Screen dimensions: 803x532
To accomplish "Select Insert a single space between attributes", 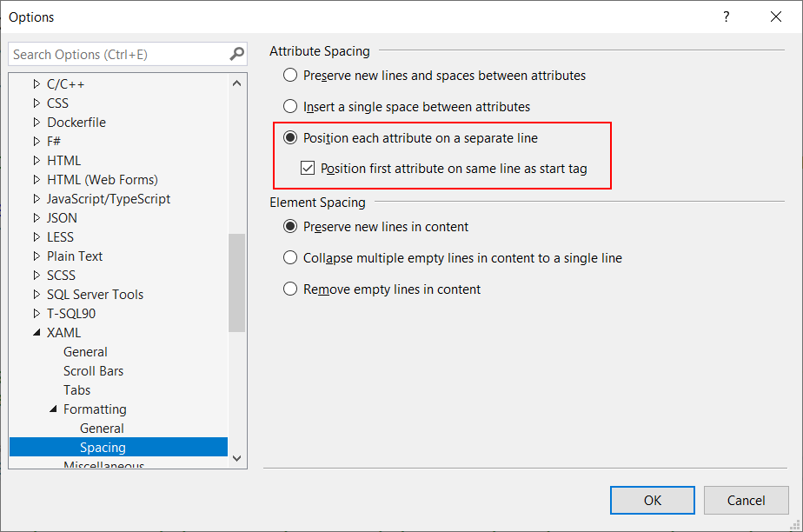I will (x=291, y=107).
